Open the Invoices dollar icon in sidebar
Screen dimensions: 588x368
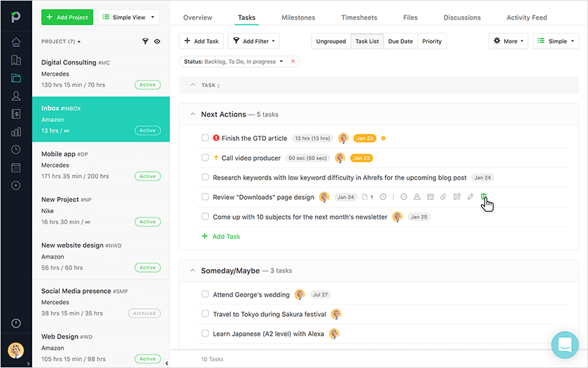click(15, 114)
